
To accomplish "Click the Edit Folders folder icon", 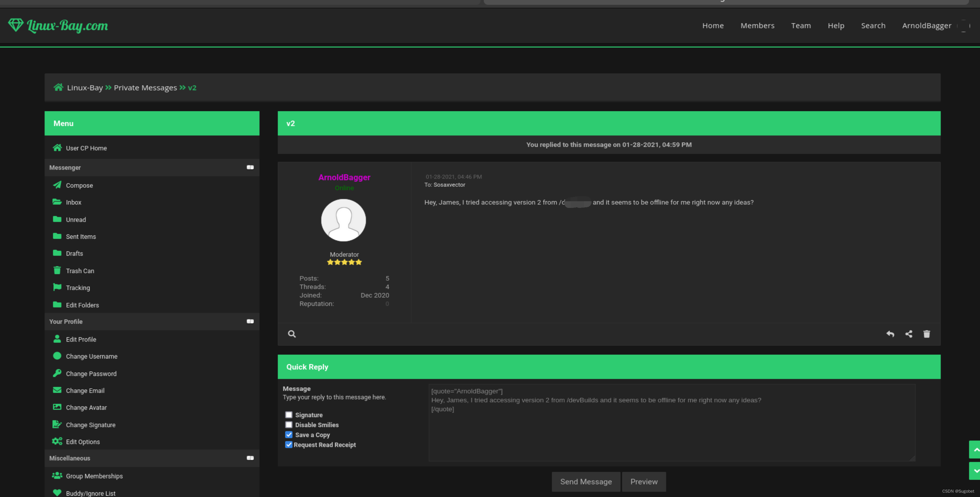I will [x=57, y=305].
